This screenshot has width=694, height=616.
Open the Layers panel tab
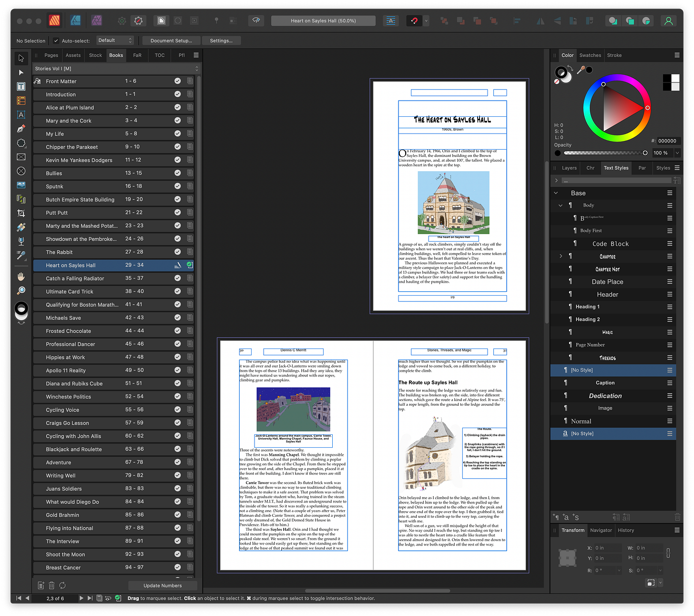coord(569,168)
